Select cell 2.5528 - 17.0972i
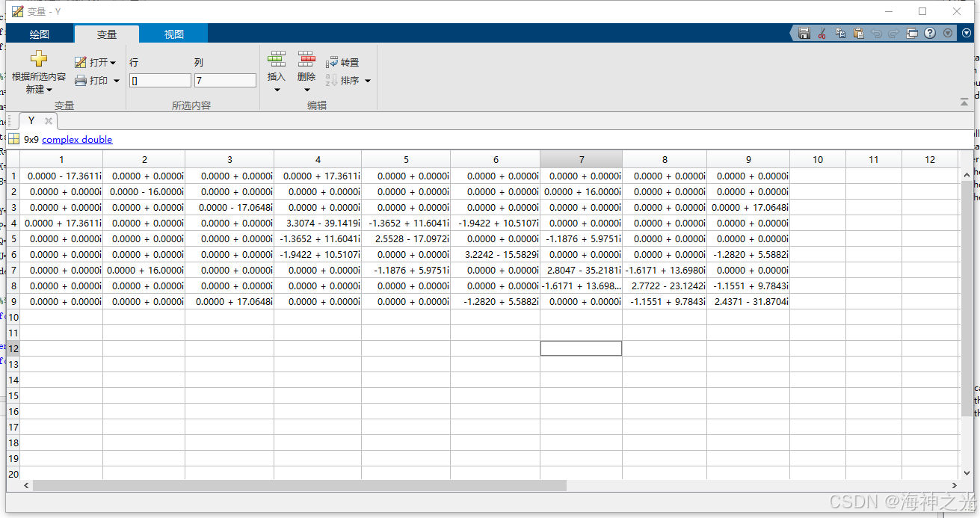 406,238
